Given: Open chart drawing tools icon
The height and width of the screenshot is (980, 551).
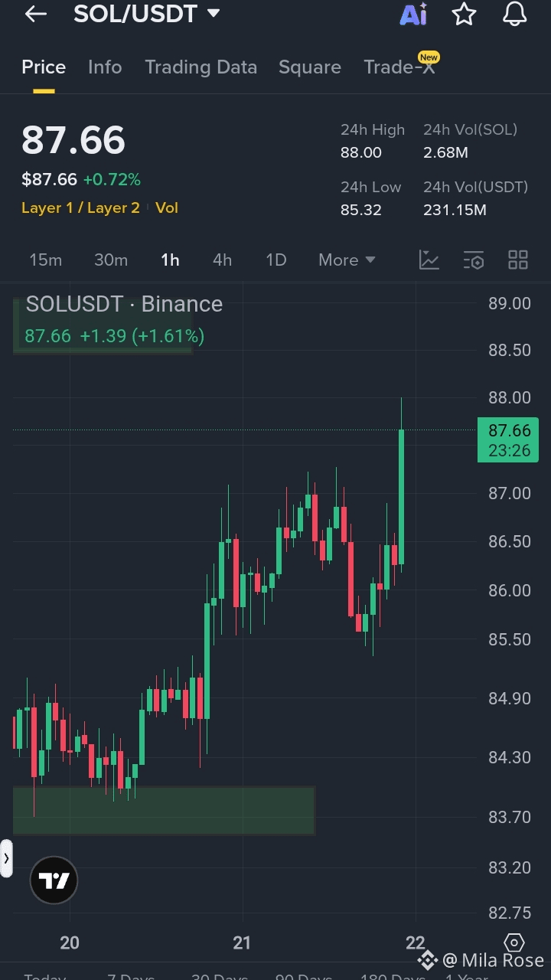Looking at the screenshot, I should tap(429, 260).
